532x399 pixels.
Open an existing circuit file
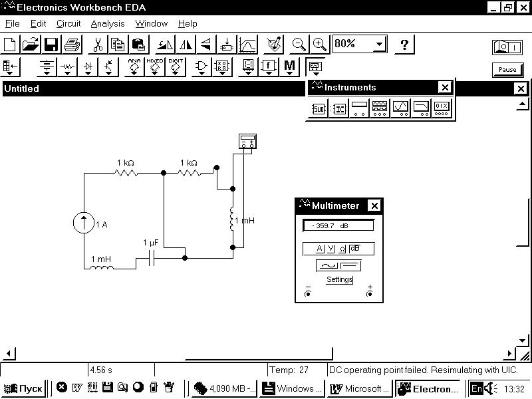[x=31, y=45]
